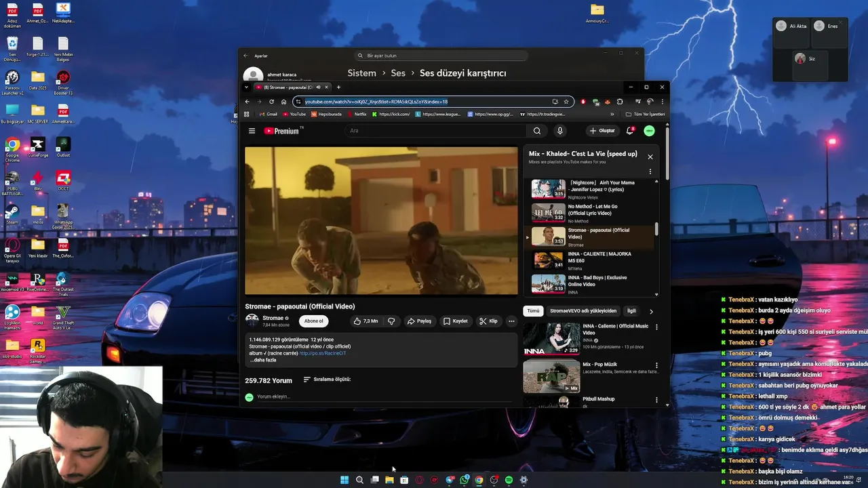Click the YouTube page vertical scrollbar

click(667, 152)
